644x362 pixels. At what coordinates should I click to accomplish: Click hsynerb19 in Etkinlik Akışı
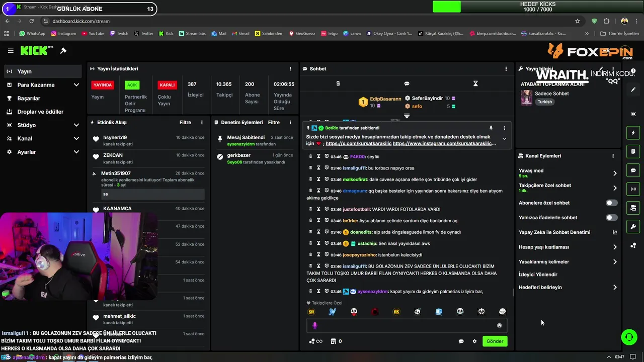coord(115,138)
